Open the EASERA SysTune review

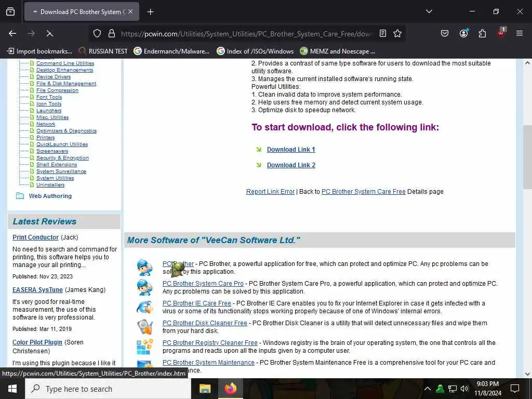(37, 290)
